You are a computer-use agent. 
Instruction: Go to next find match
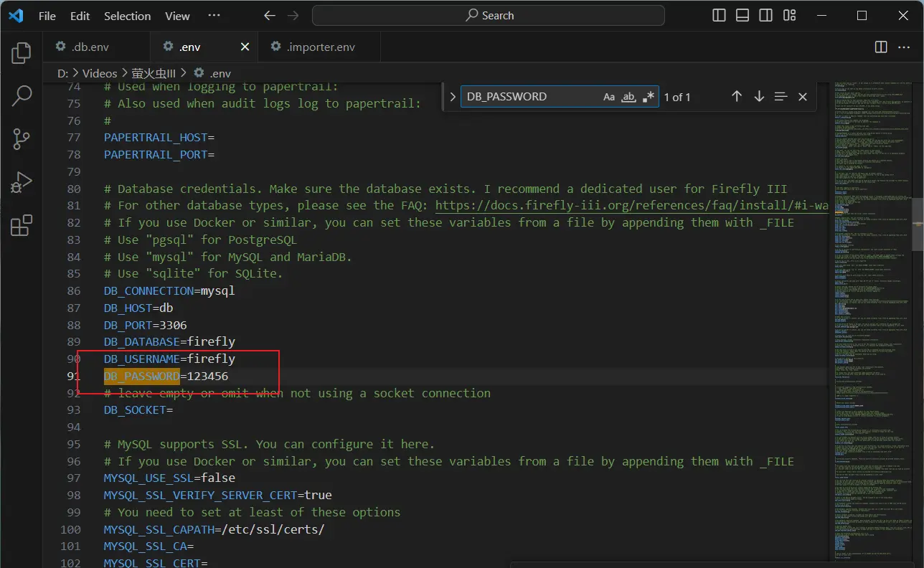[759, 97]
